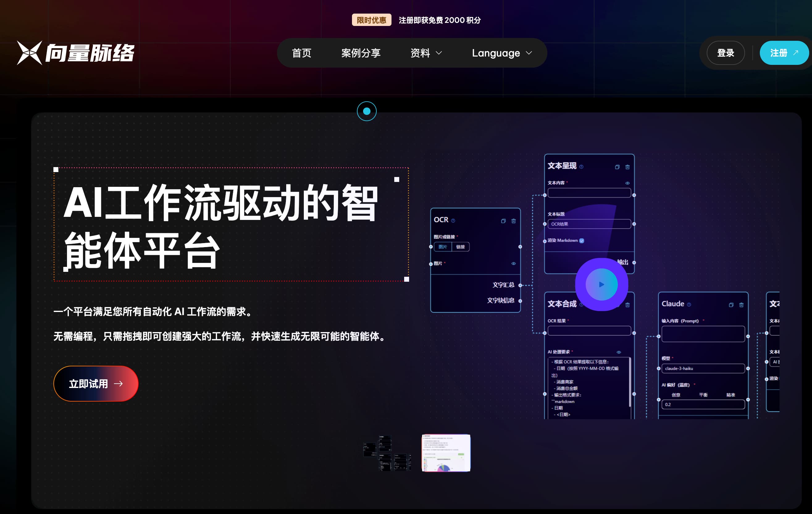Open the 首页 nav item

coord(301,53)
